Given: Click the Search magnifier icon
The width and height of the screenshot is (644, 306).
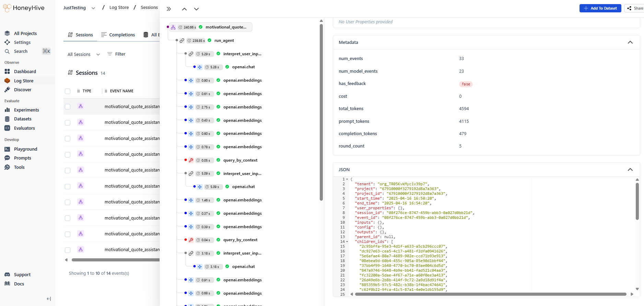Looking at the screenshot, I should point(7,51).
